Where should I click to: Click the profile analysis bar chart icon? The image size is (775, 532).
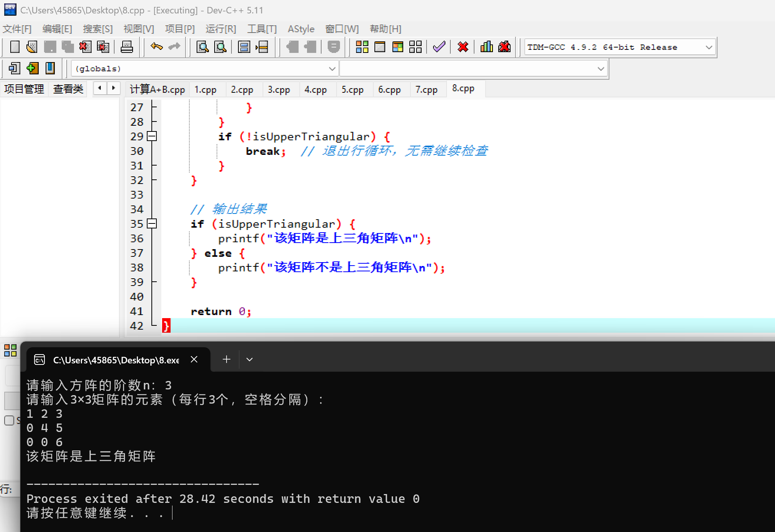click(486, 47)
